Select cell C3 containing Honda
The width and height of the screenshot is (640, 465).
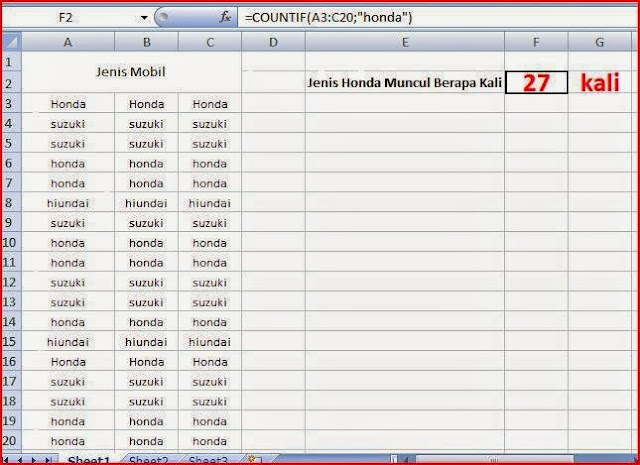210,104
